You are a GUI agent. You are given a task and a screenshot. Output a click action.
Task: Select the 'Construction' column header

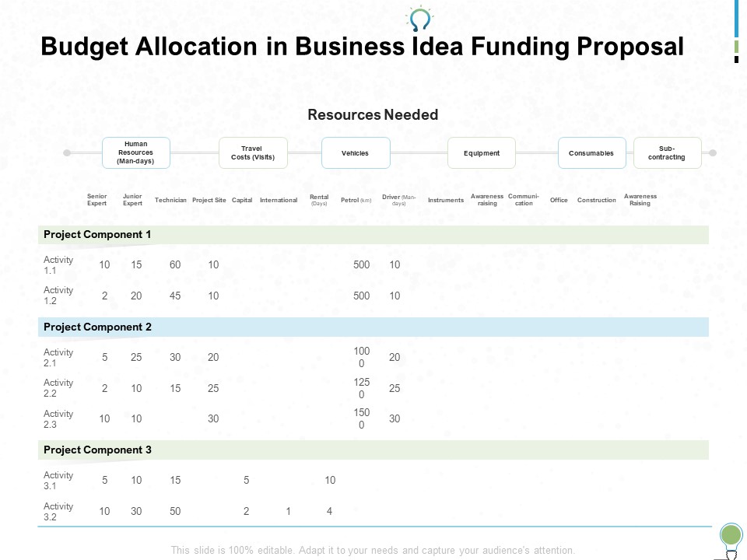click(597, 200)
